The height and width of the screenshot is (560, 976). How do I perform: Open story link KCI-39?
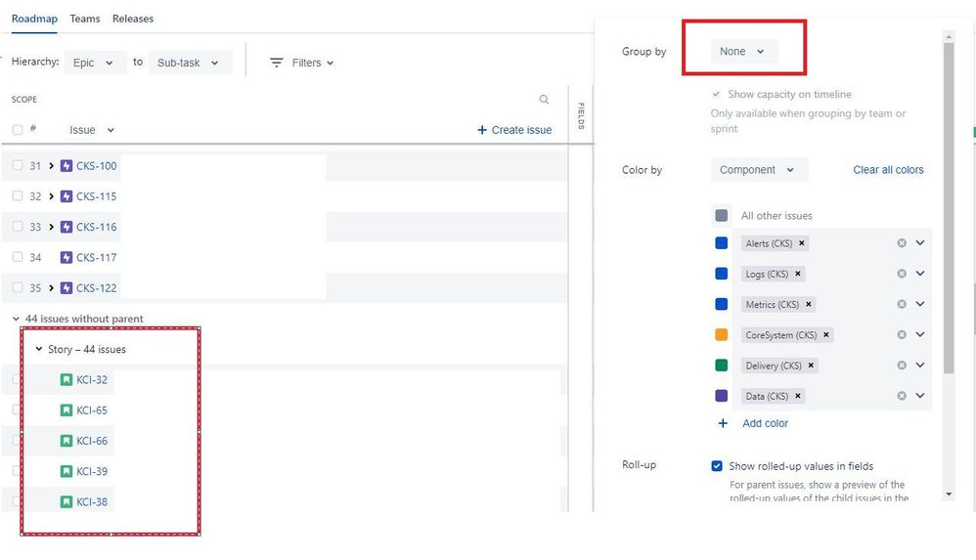[x=92, y=471]
